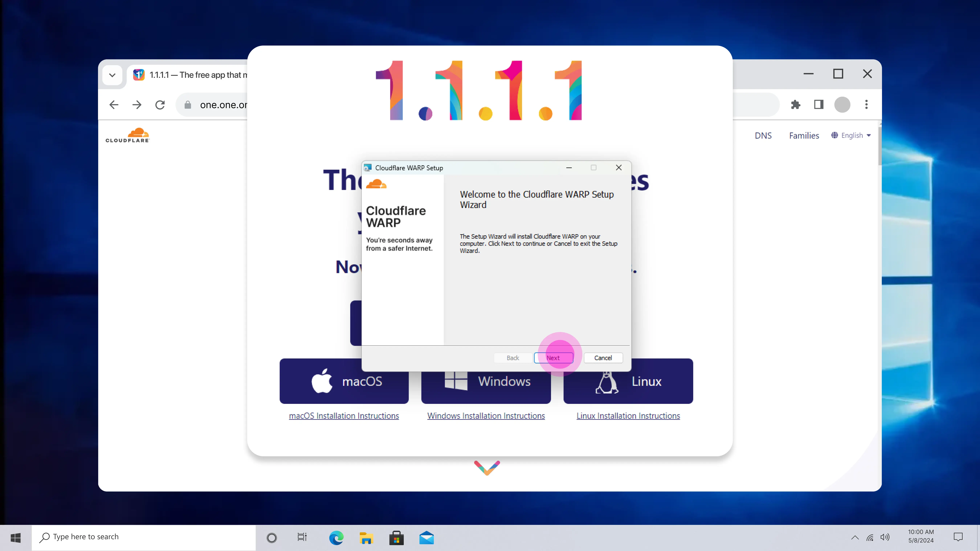Image resolution: width=980 pixels, height=551 pixels.
Task: Open the Families page link
Action: (x=804, y=136)
